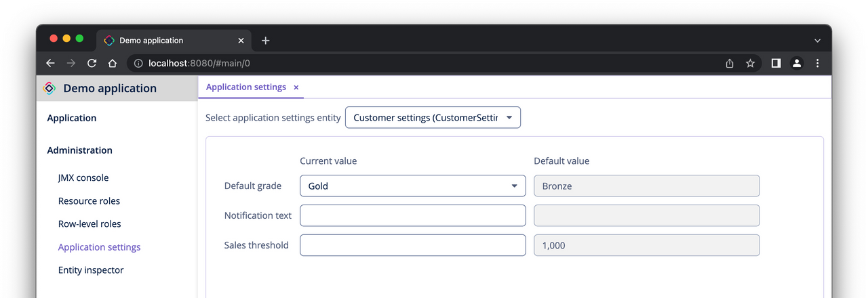
Task: Click the Demo application logo icon
Action: coord(50,88)
